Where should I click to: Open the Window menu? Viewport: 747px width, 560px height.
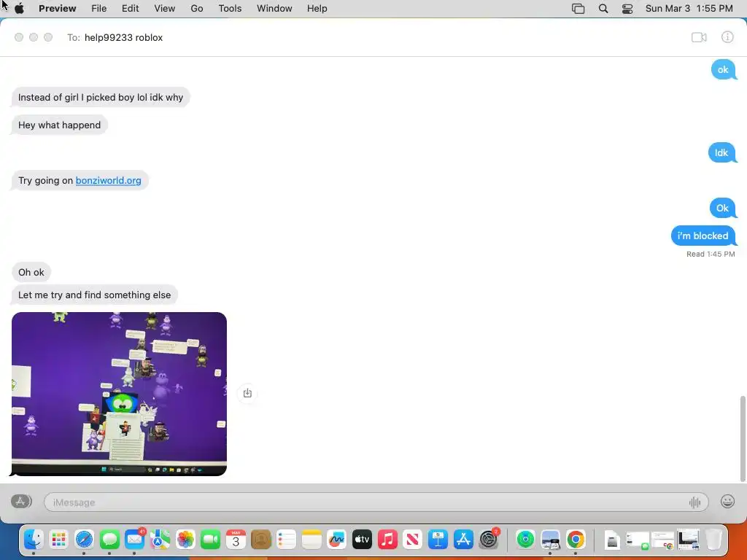point(274,9)
